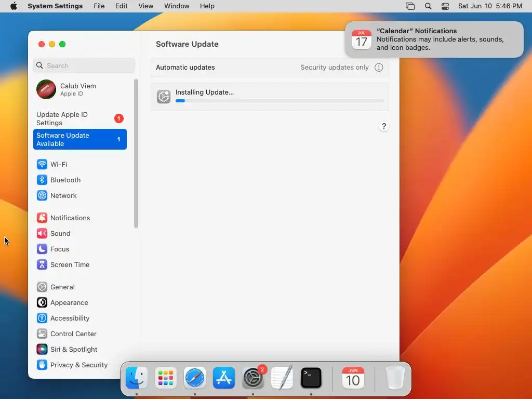Screen dimensions: 532x399
Task: Open the System Settings app menu
Action: pos(55,6)
